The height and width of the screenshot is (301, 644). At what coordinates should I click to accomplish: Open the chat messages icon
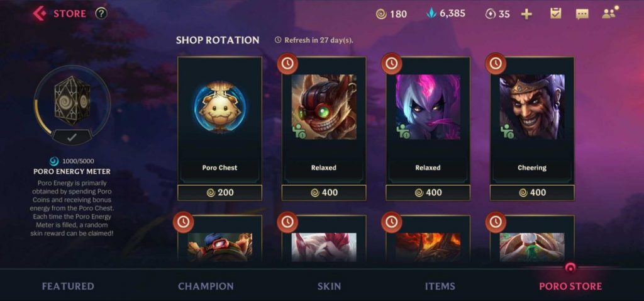[582, 14]
